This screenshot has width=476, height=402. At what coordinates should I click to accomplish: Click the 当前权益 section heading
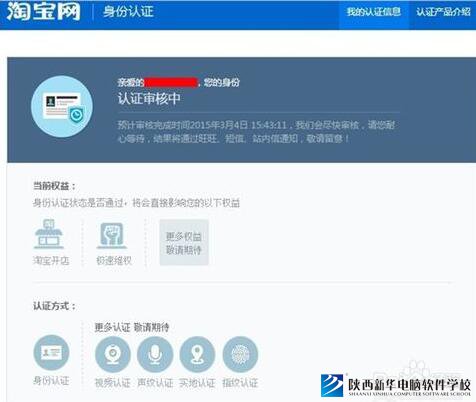pos(54,186)
